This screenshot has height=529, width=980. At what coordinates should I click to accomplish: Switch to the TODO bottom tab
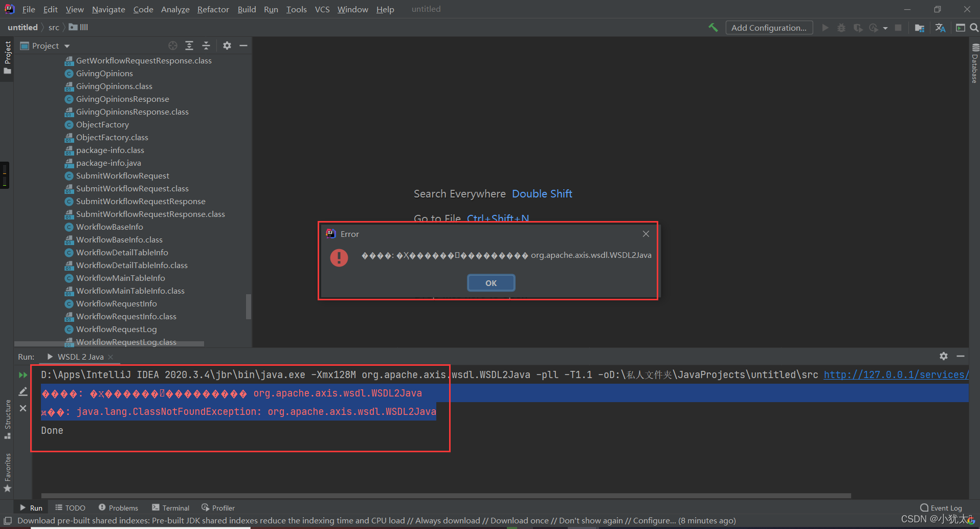click(71, 508)
